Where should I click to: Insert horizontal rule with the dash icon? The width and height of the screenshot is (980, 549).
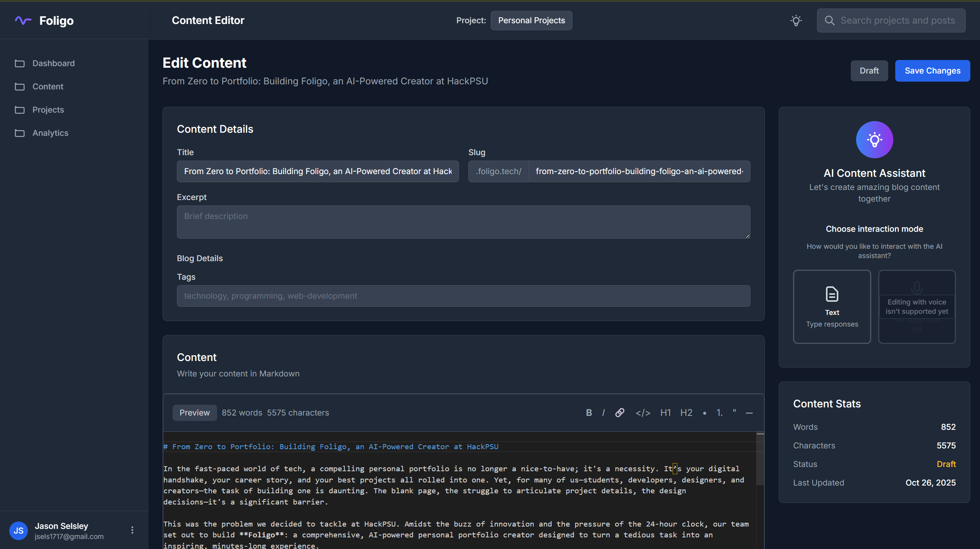pyautogui.click(x=749, y=413)
